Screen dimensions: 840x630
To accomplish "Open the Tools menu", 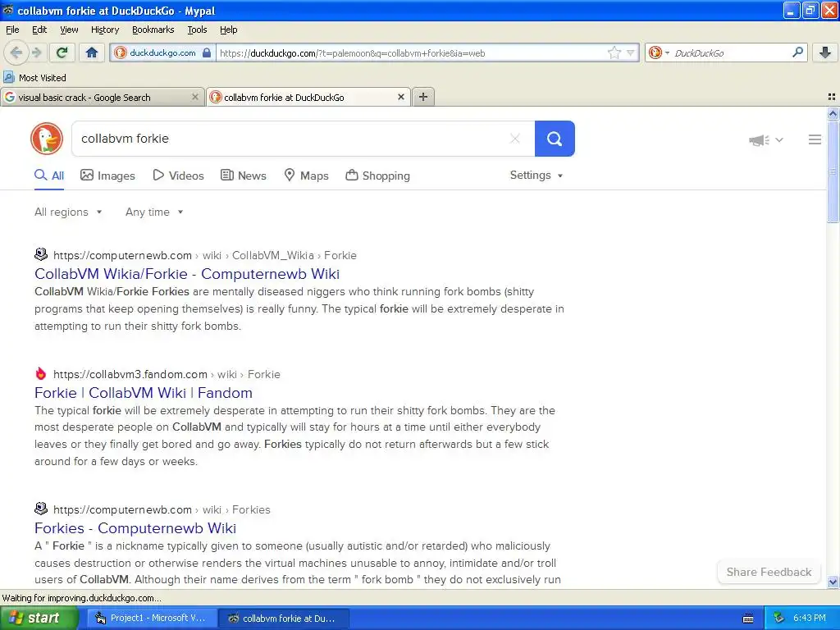I will pos(197,30).
